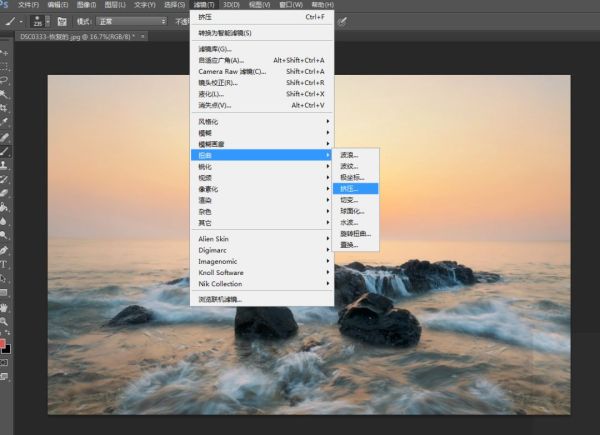Choose 旋转扭曲 (Twirl) in distort submenu
Viewport: 600px width, 435px height.
[355, 233]
